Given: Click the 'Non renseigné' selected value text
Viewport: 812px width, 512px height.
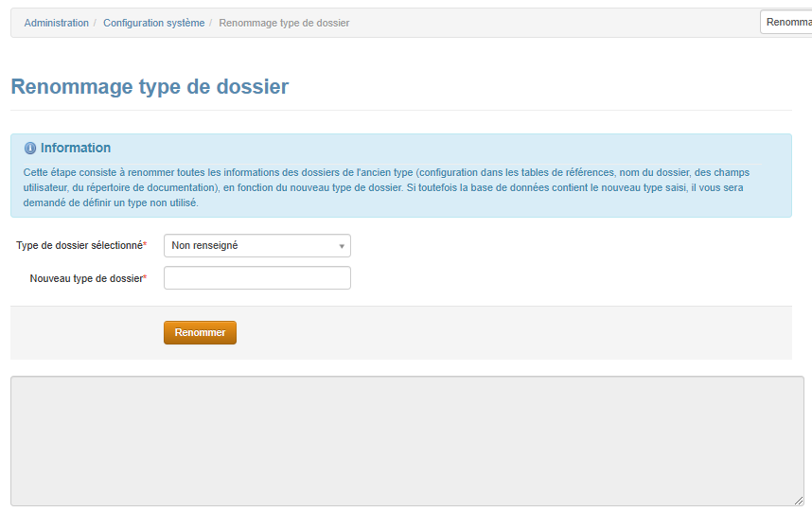Looking at the screenshot, I should tap(205, 246).
